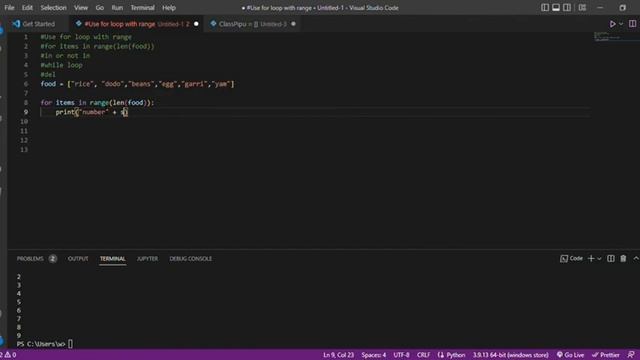The width and height of the screenshot is (640, 360).
Task: Click the Code terminal profile label
Action: click(572, 258)
